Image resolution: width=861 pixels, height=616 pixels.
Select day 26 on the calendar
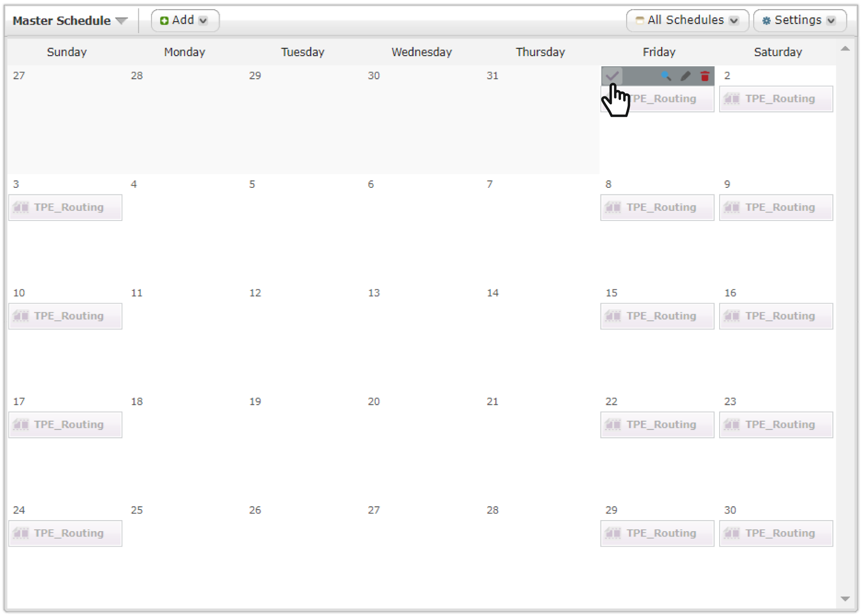pyautogui.click(x=255, y=510)
